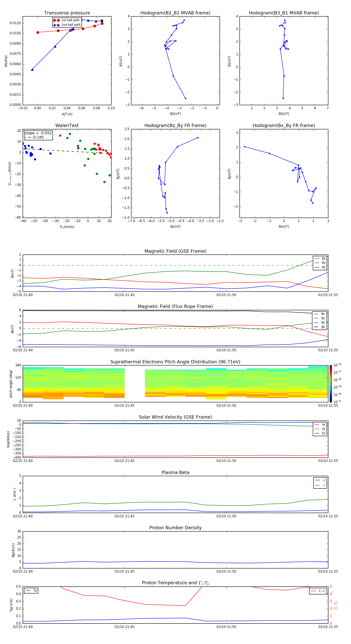Click the 'A(T·m)' axis label
This screenshot has width=351, height=644.
(67, 114)
